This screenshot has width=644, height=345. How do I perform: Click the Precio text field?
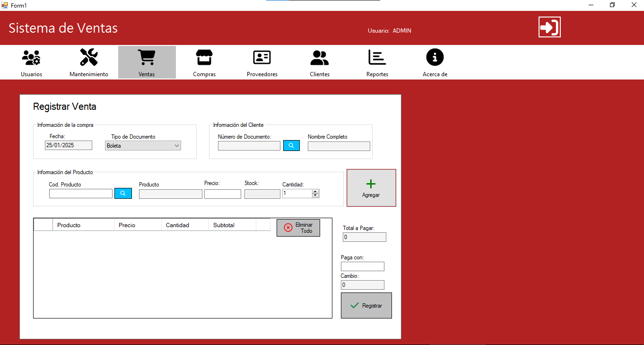[x=223, y=194]
